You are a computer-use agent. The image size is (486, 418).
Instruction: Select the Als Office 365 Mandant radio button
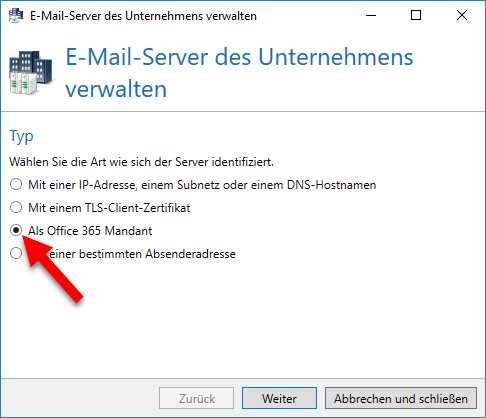click(16, 230)
